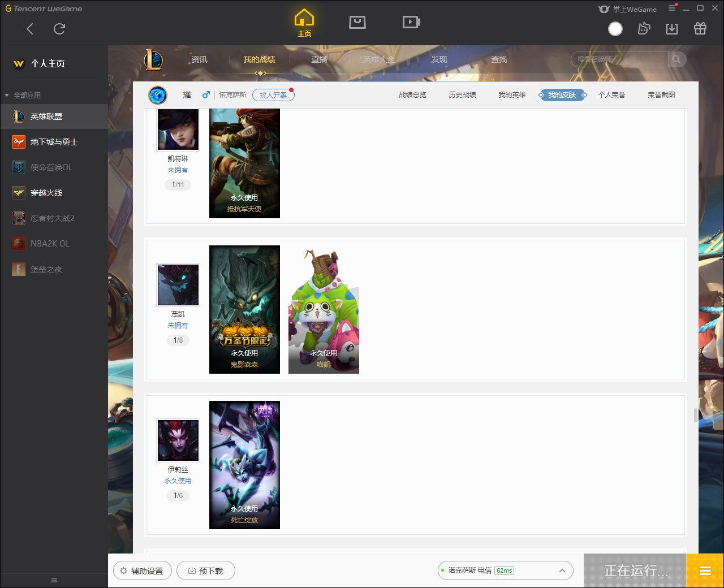
Task: Switch to the 查找 tab
Action: coord(499,59)
